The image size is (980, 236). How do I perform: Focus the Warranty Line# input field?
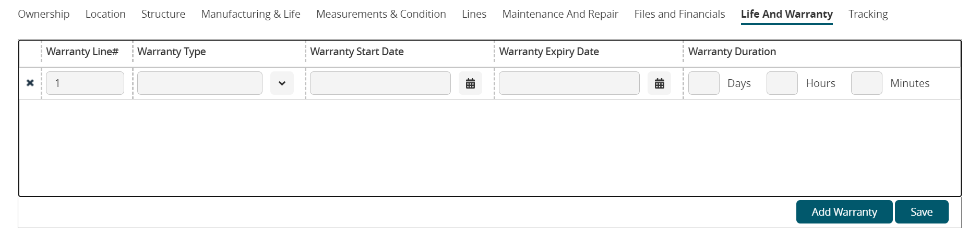click(85, 83)
